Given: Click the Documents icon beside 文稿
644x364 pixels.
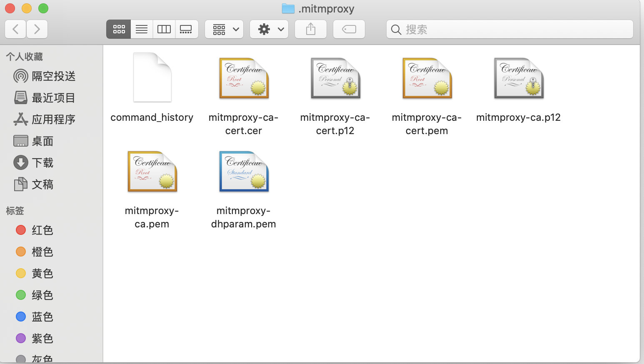Looking at the screenshot, I should (21, 184).
